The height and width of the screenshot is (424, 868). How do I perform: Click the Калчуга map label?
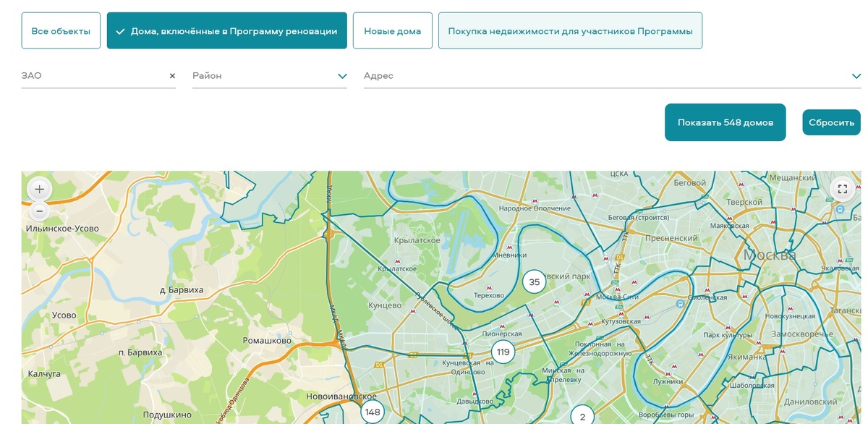pos(44,374)
